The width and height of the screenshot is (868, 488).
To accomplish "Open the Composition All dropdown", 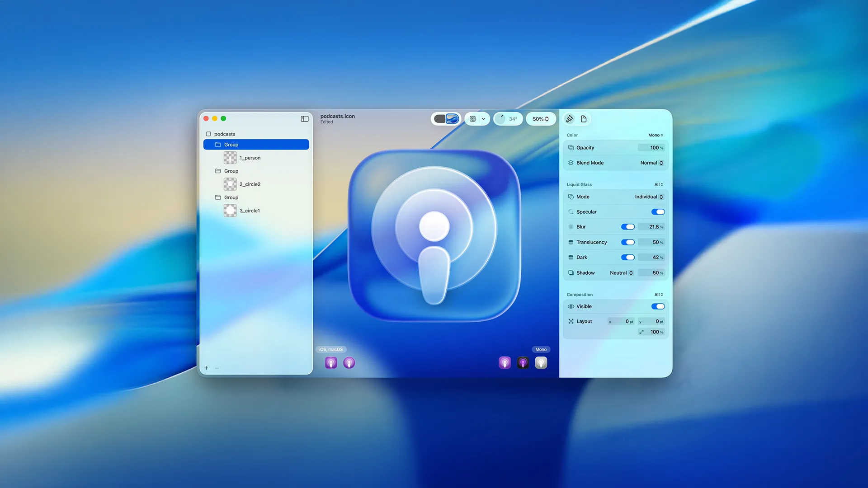I will pos(659,295).
